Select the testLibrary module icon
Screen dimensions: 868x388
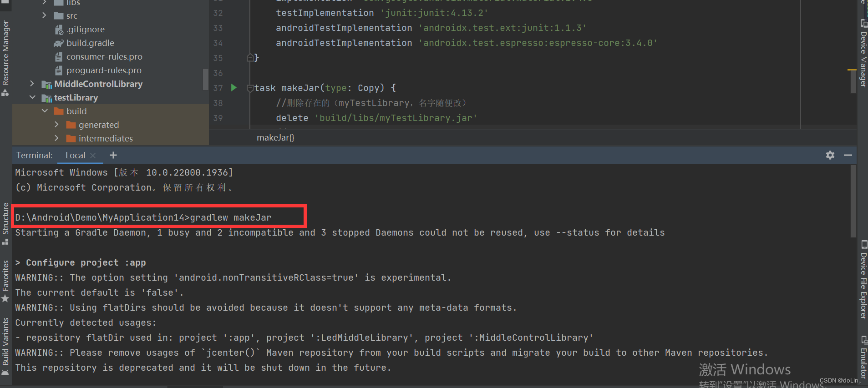[46, 98]
